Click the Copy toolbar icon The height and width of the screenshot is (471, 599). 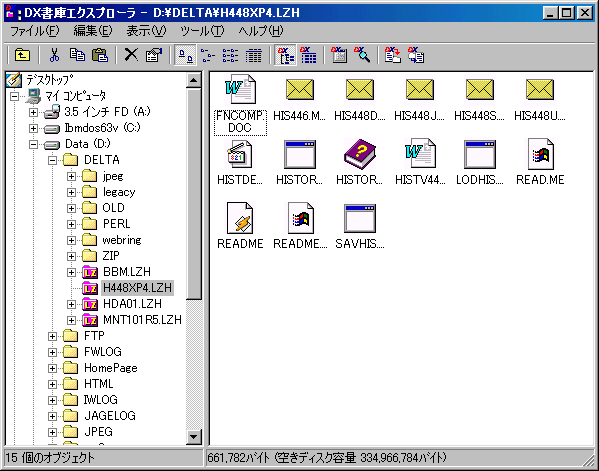77,55
